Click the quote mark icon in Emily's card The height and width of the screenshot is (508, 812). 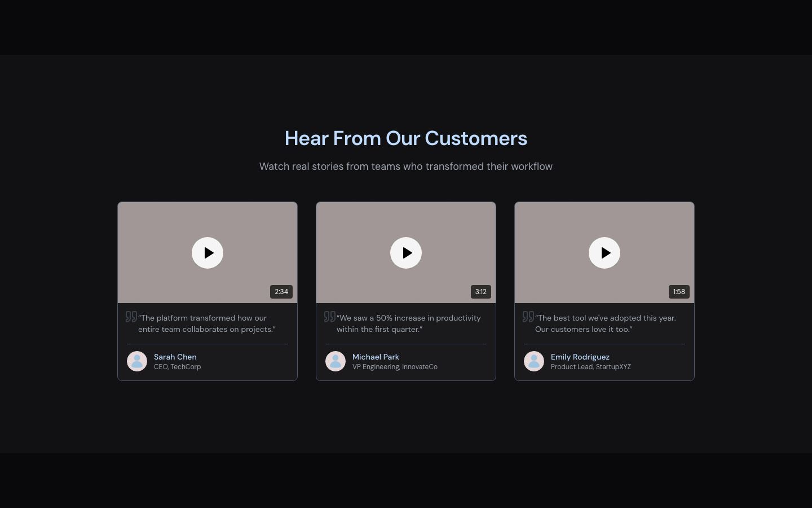(528, 317)
